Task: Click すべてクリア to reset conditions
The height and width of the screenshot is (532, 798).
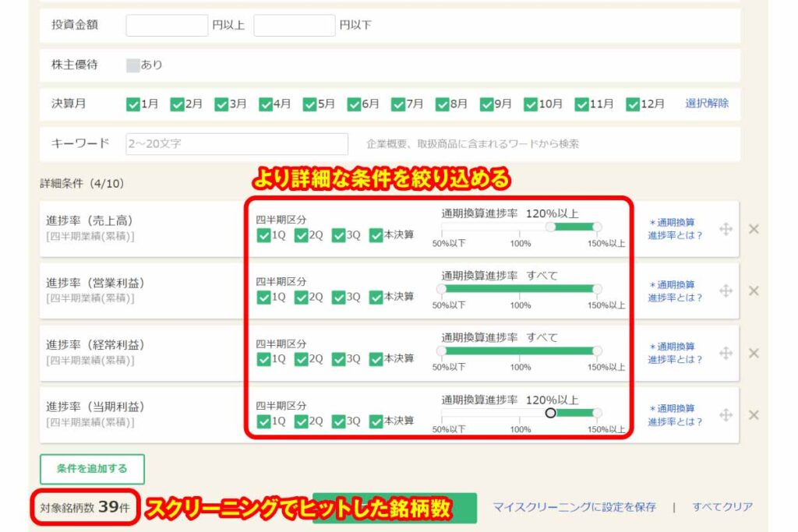Action: (722, 507)
